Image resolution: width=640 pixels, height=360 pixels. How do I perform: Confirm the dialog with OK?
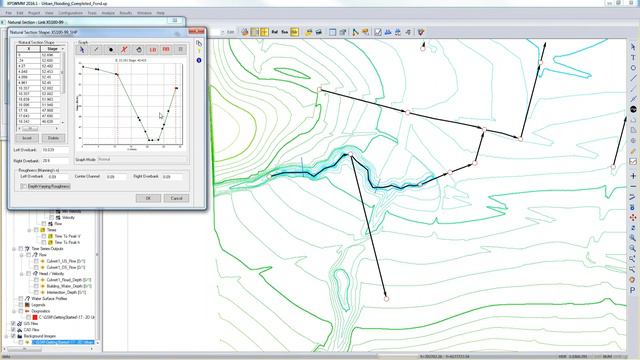148,198
